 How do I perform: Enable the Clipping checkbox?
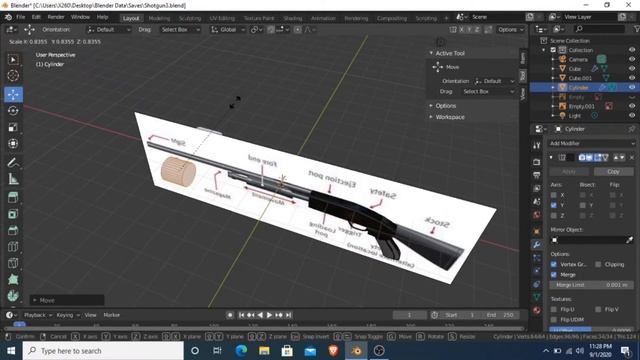(598, 264)
